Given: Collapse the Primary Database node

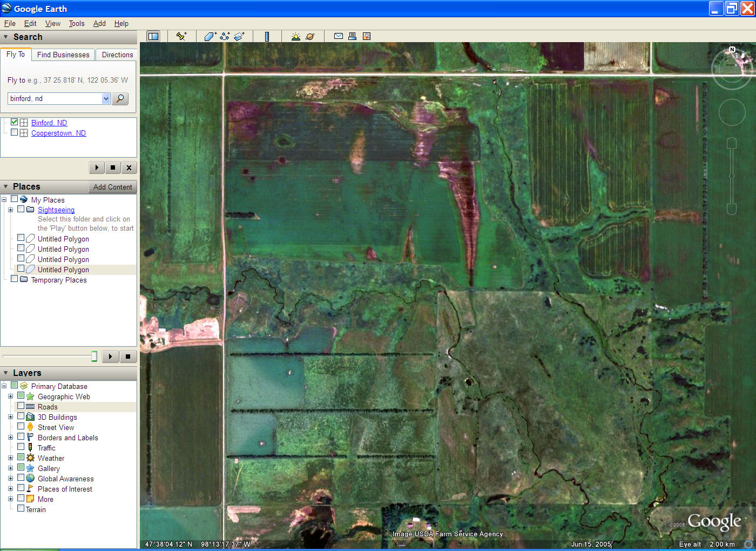Looking at the screenshot, I should pyautogui.click(x=4, y=386).
